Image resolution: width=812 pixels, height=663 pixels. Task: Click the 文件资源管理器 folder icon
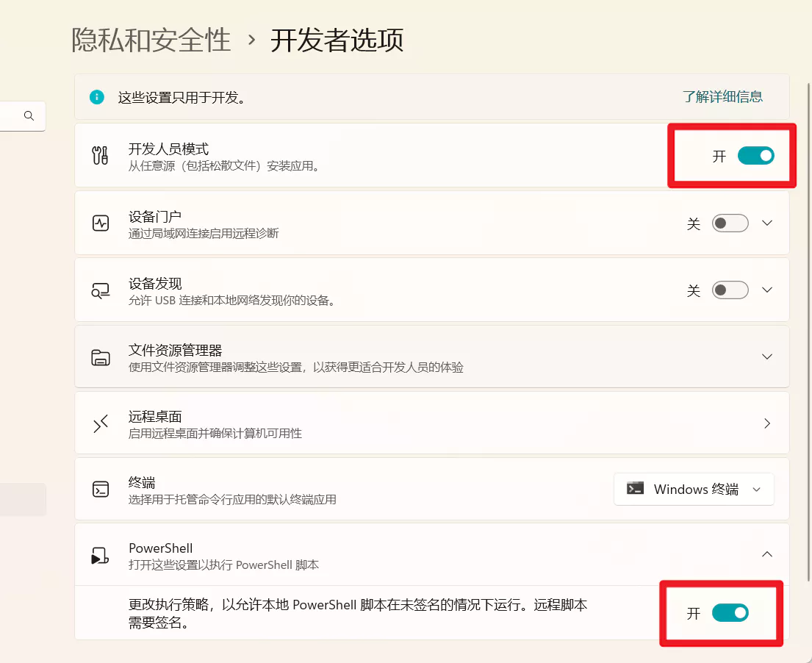[100, 357]
